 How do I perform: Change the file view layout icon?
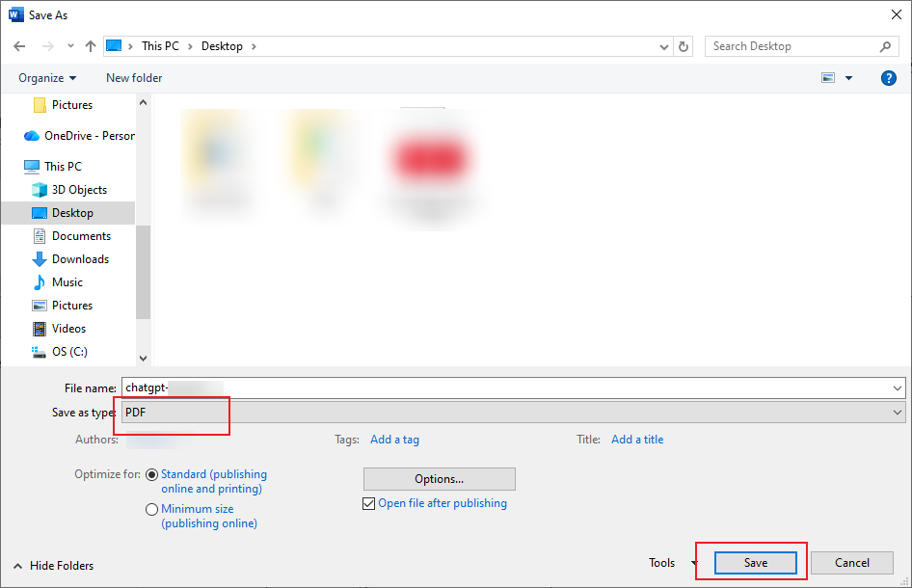pyautogui.click(x=830, y=77)
